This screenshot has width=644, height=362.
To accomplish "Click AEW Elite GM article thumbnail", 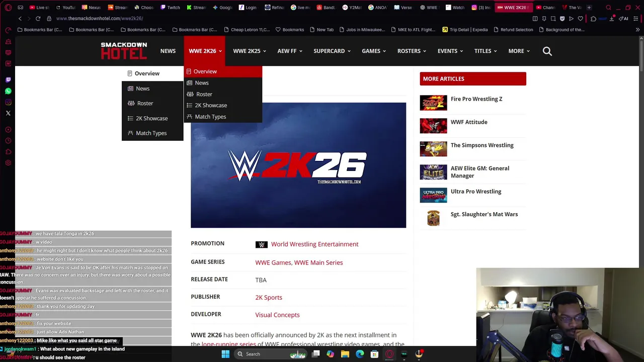I will click(433, 172).
